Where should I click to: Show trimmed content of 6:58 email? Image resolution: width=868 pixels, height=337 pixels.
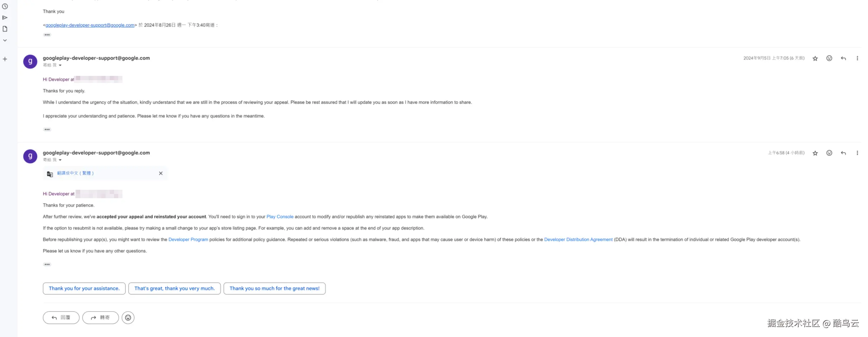[47, 265]
